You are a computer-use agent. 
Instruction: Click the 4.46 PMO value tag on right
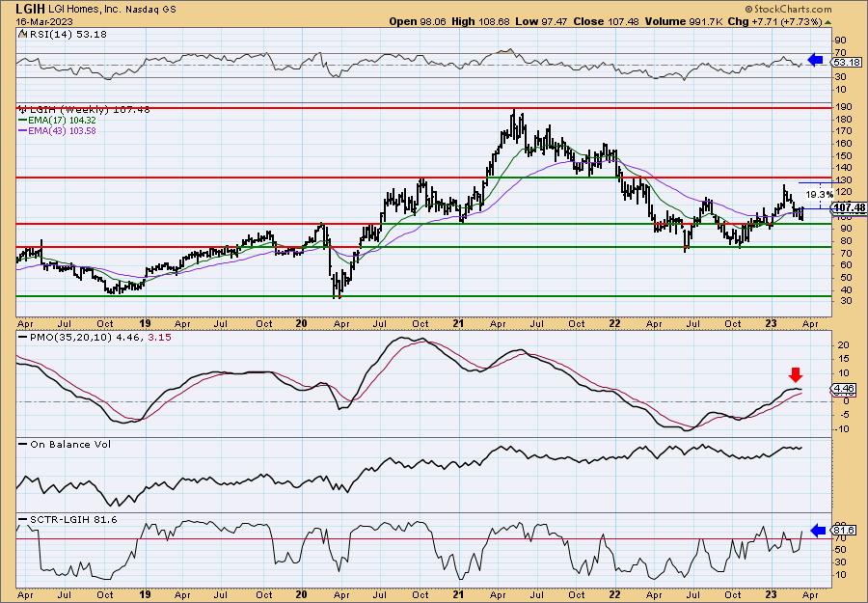click(x=844, y=389)
